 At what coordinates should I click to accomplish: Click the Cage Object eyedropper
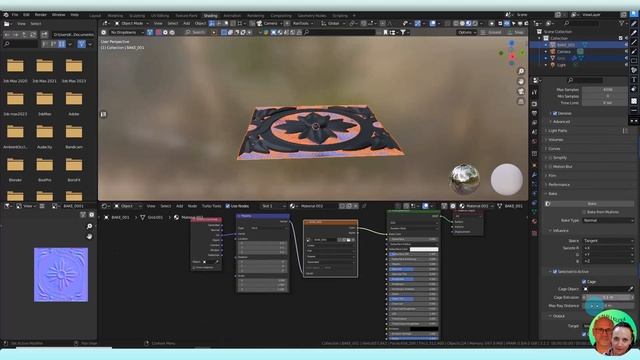coord(631,289)
